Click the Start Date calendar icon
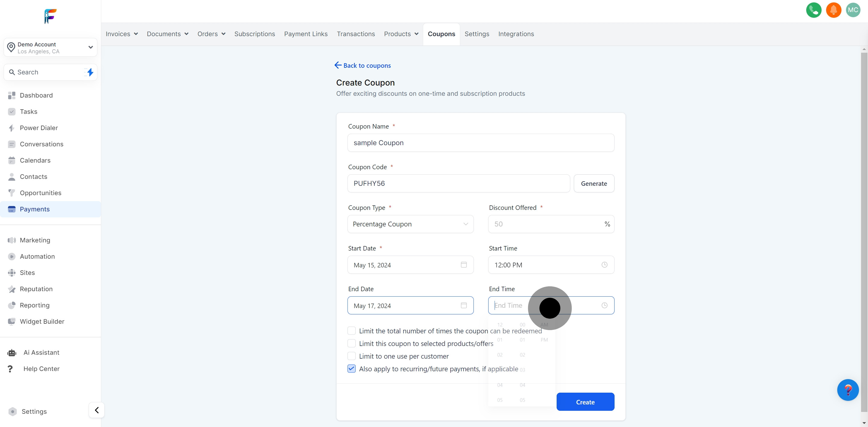 click(x=464, y=265)
